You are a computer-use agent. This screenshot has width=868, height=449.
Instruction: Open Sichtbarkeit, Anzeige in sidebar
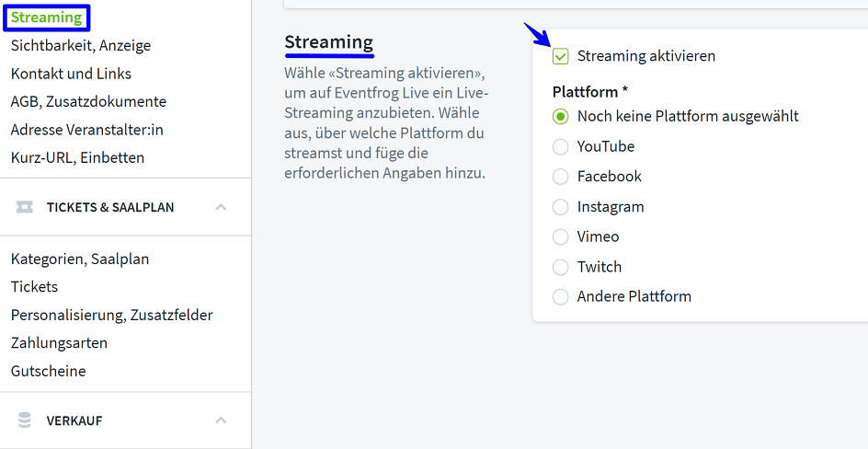point(81,45)
